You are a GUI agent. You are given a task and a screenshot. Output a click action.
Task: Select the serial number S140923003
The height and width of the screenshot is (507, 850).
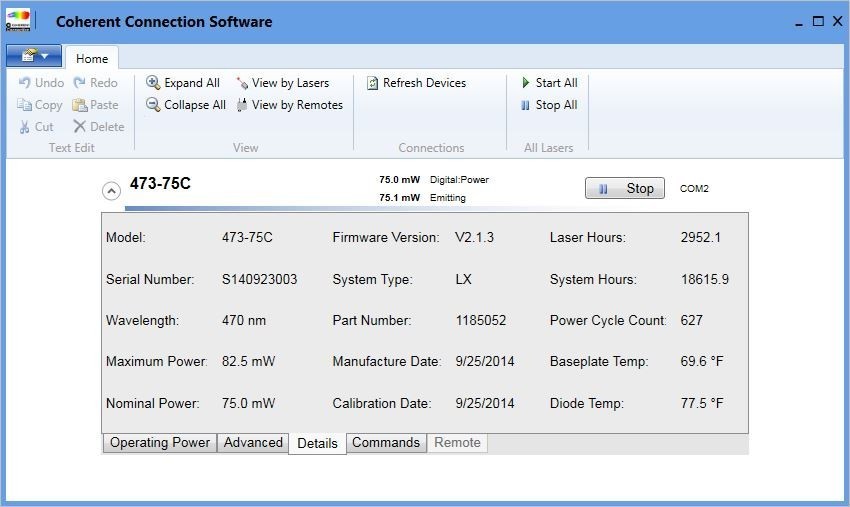coord(259,279)
